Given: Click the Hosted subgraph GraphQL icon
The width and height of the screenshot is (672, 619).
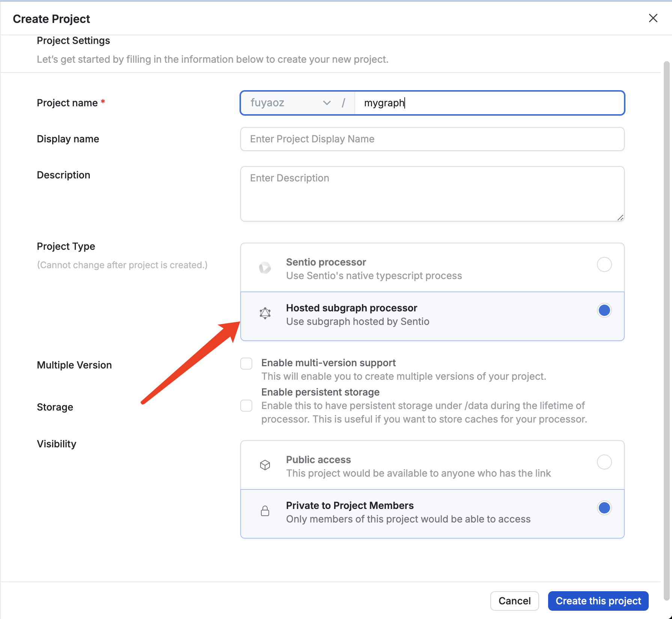Looking at the screenshot, I should [265, 313].
